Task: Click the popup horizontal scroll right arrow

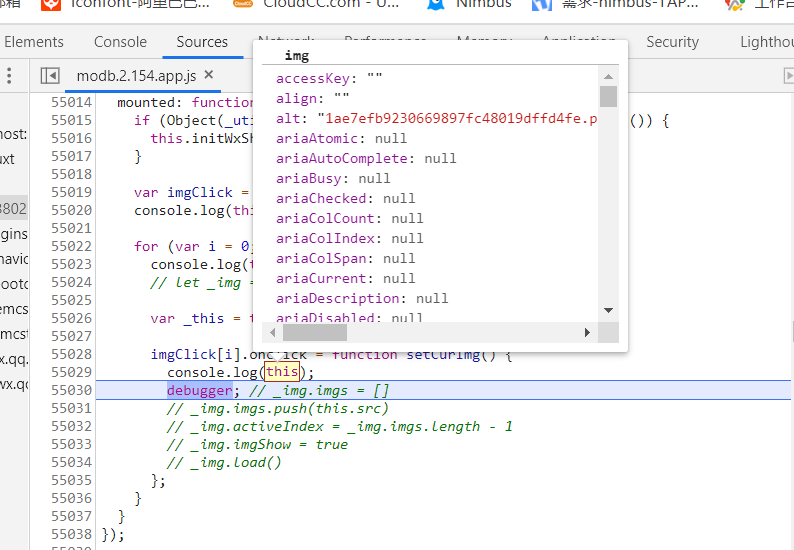Action: 587,333
